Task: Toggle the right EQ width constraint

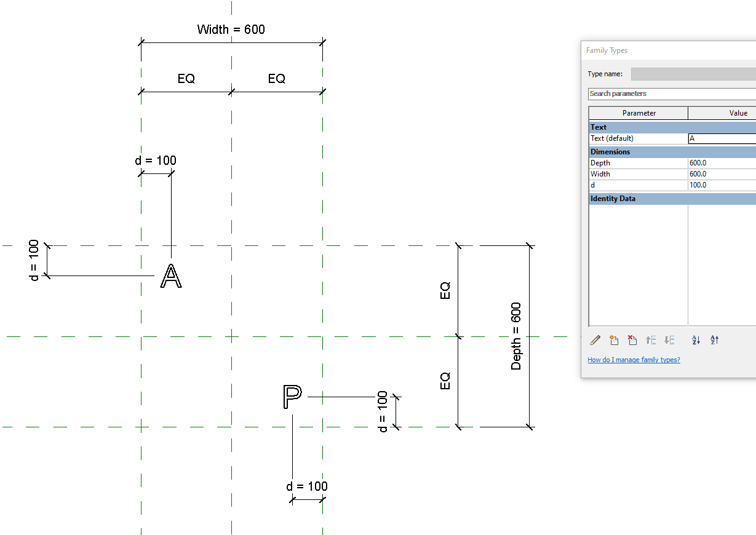Action: point(277,78)
